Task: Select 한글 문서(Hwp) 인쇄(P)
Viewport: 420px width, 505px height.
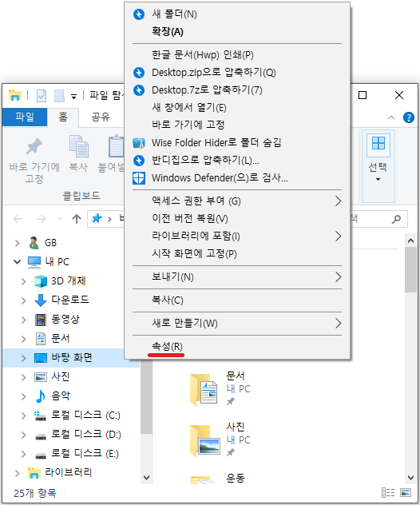Action: tap(237, 55)
